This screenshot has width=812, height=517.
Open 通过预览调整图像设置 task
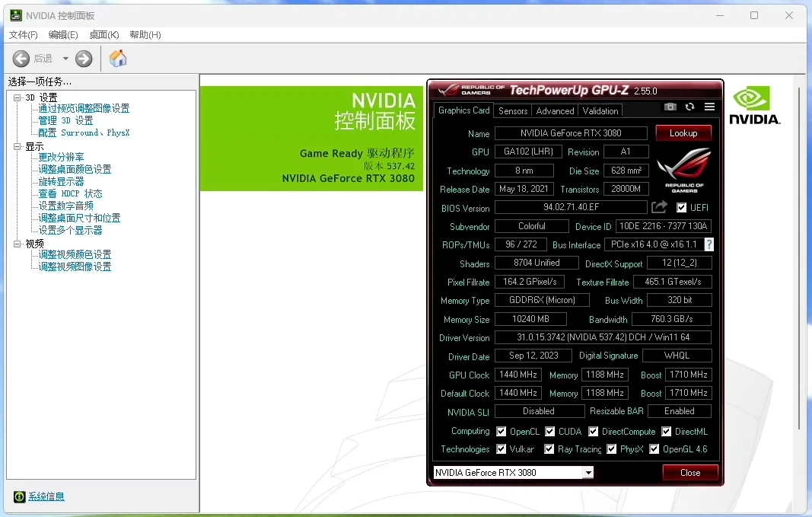(x=84, y=108)
